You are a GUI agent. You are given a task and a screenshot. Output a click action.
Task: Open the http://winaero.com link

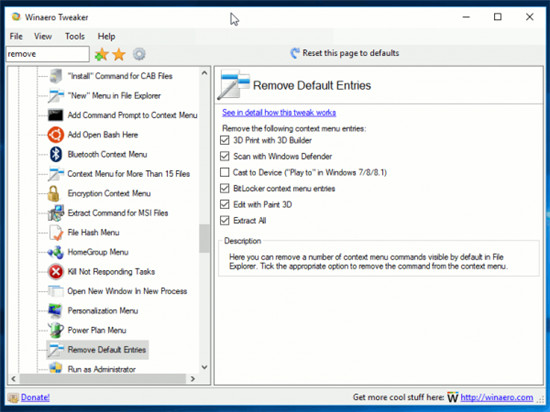(x=497, y=397)
